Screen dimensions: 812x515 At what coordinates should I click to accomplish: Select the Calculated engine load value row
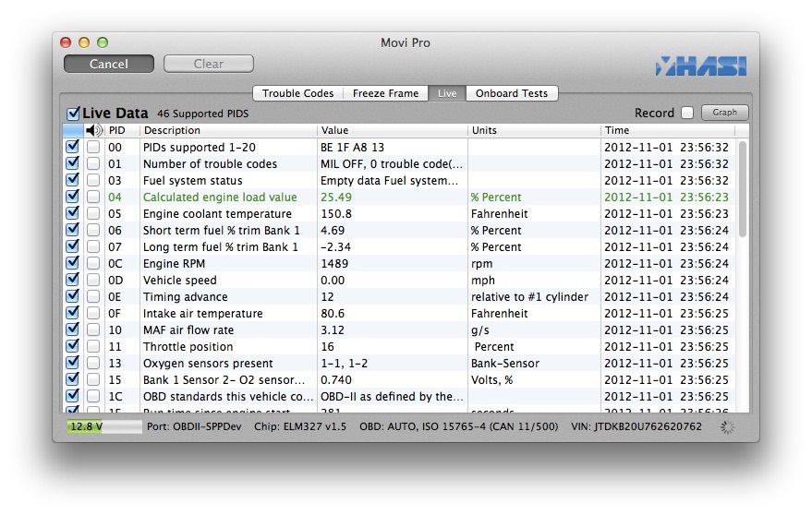pos(399,198)
